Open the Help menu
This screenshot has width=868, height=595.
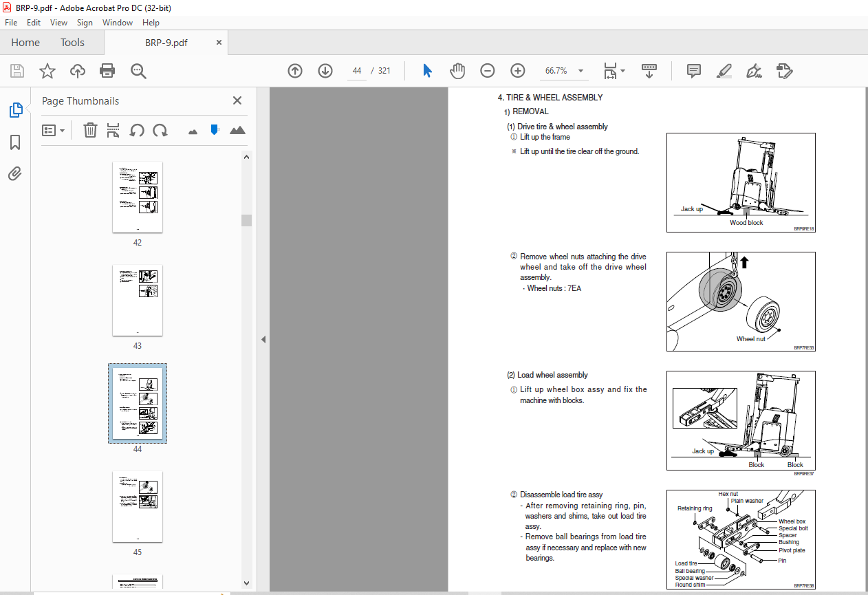[x=151, y=23]
